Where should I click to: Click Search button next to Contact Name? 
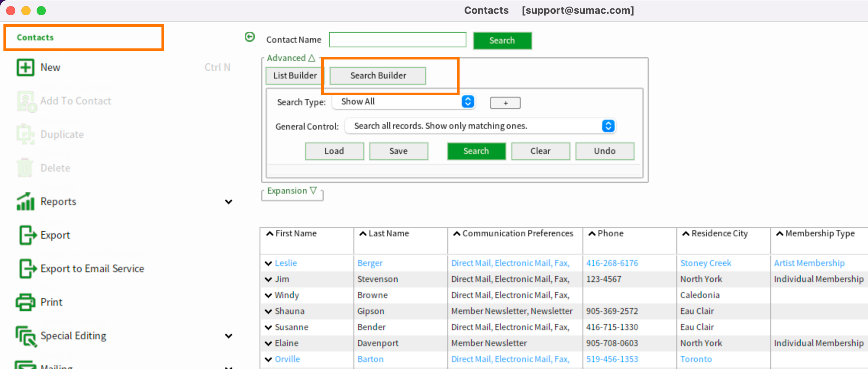coord(502,40)
